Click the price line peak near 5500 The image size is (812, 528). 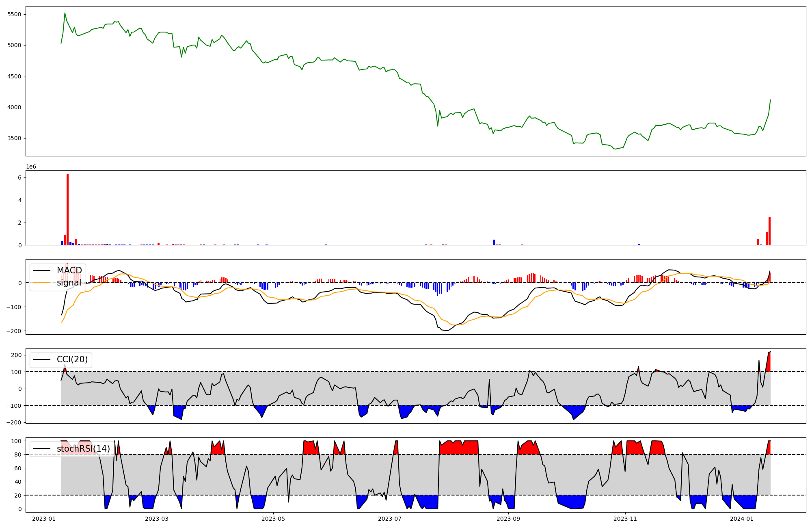click(65, 13)
